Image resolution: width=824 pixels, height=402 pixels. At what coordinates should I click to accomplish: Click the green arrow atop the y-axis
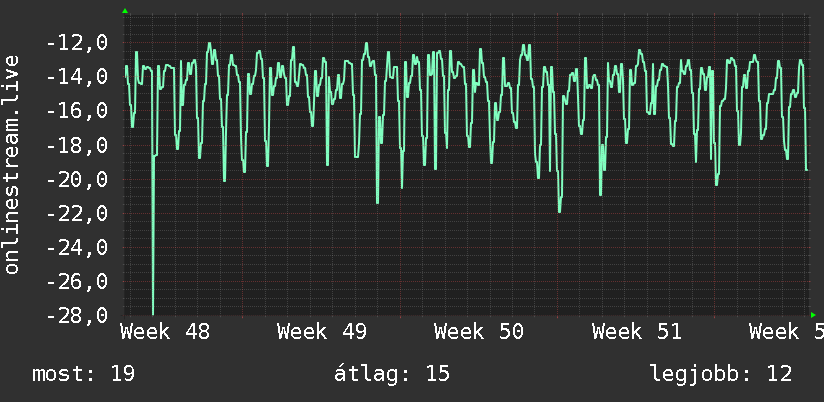coord(125,11)
